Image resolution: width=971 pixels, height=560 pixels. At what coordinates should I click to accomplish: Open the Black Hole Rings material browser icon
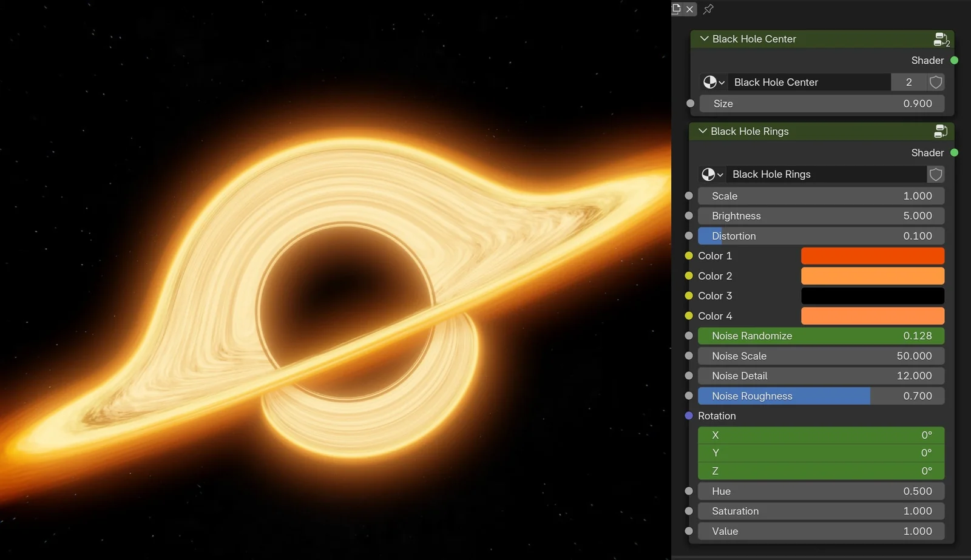[709, 174]
